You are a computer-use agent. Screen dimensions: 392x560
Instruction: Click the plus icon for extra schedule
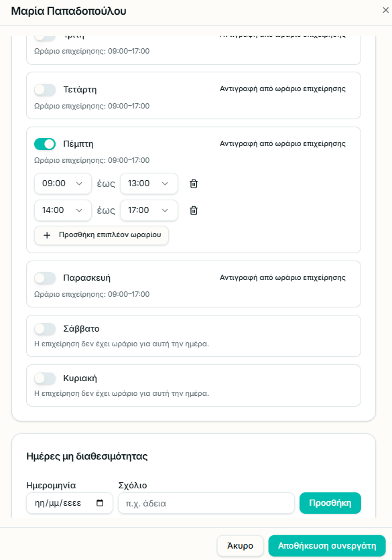47,235
